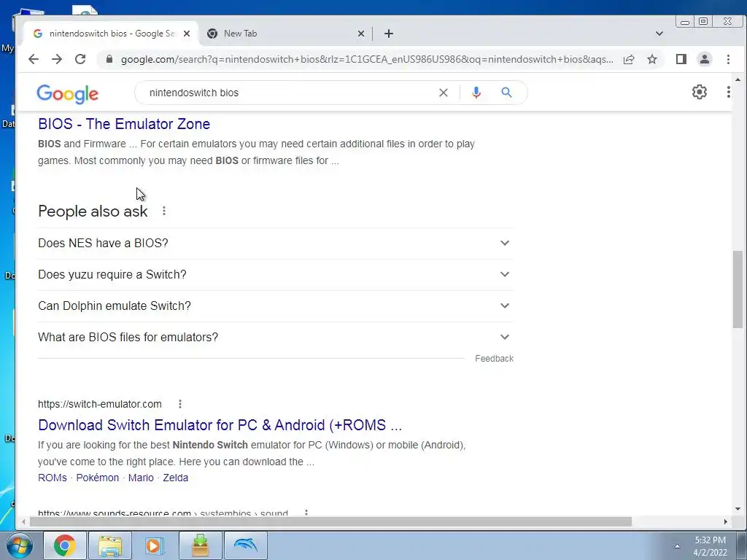The image size is (747, 560).
Task: Close the New Tab tab
Action: 361,34
